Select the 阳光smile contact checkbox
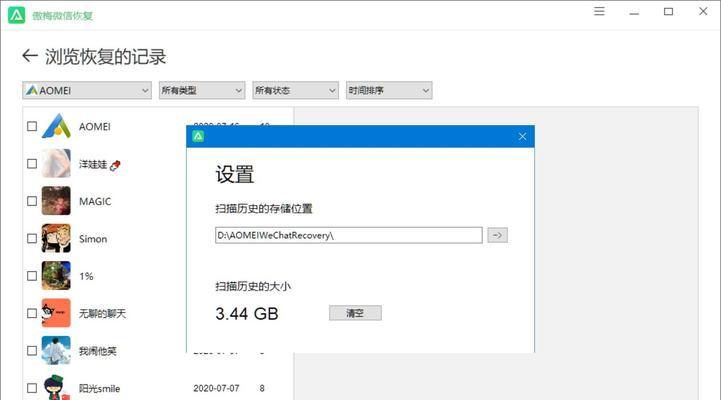 [x=32, y=388]
